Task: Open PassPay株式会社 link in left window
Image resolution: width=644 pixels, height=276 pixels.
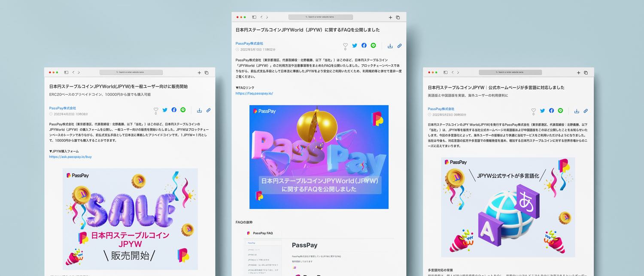Action: coord(63,108)
